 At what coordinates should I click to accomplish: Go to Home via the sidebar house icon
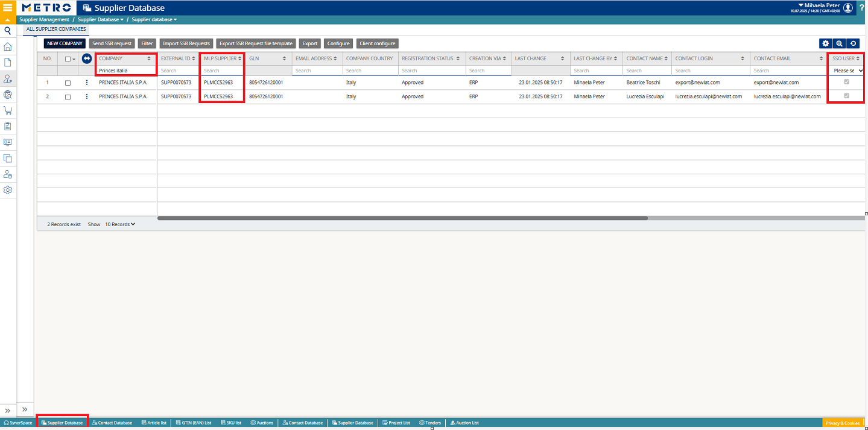8,46
